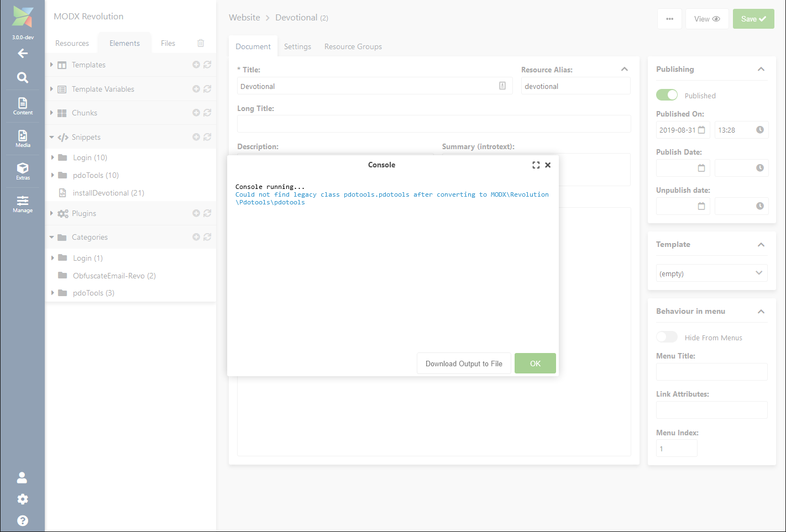Screen dimensions: 786x532
Task: Add a new Template Variable
Action: tap(196, 89)
